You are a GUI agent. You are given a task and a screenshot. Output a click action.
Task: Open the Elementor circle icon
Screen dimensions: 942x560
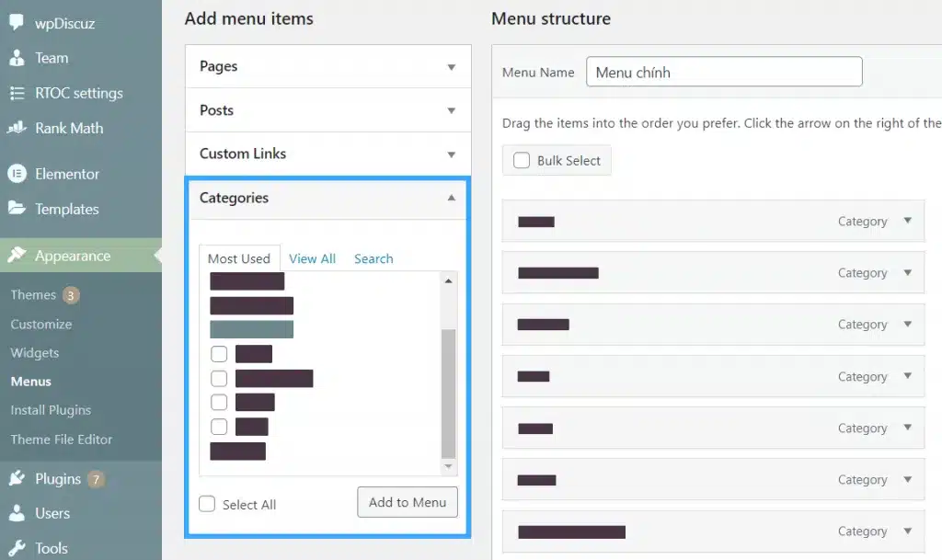point(17,174)
